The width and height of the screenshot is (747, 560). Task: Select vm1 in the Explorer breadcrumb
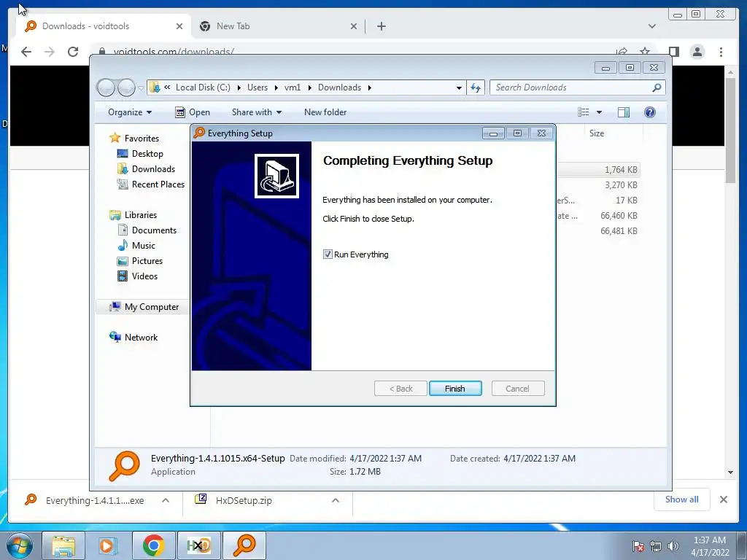point(293,87)
